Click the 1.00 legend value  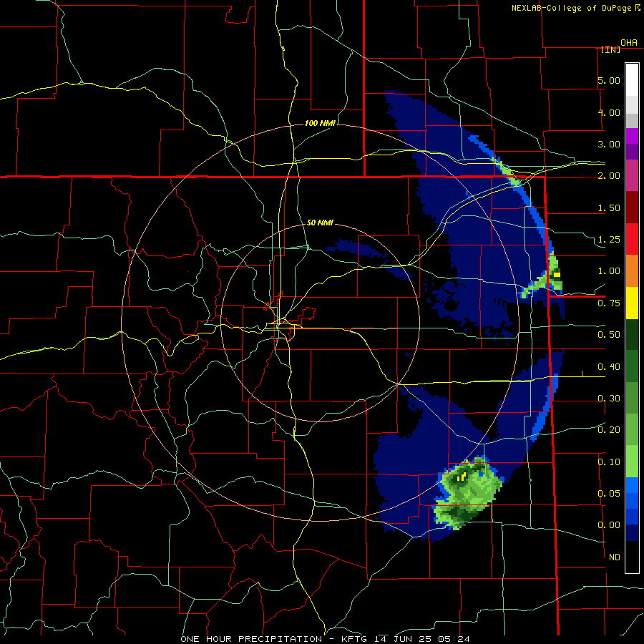609,271
